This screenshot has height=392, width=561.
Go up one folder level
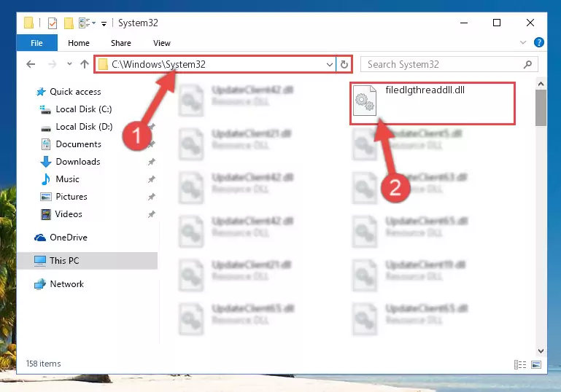pos(85,64)
